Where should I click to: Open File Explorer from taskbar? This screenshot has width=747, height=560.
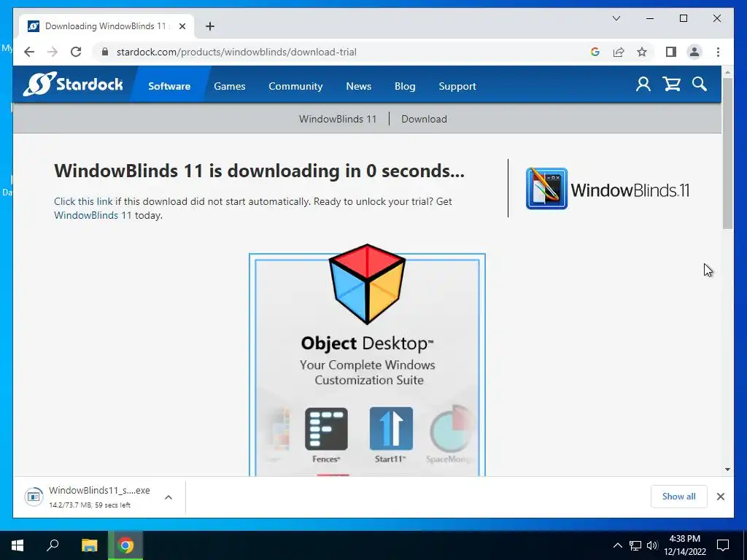tap(89, 545)
